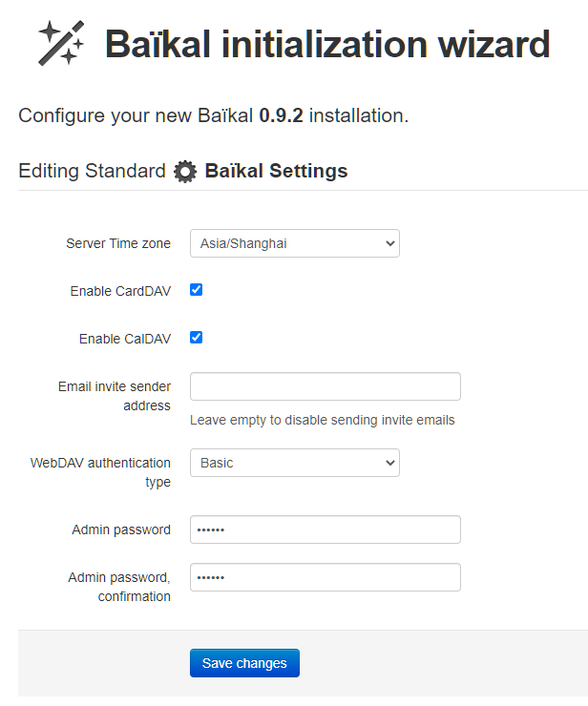Click the Server Time zone label
Screen dimensions: 588x706
tap(118, 243)
